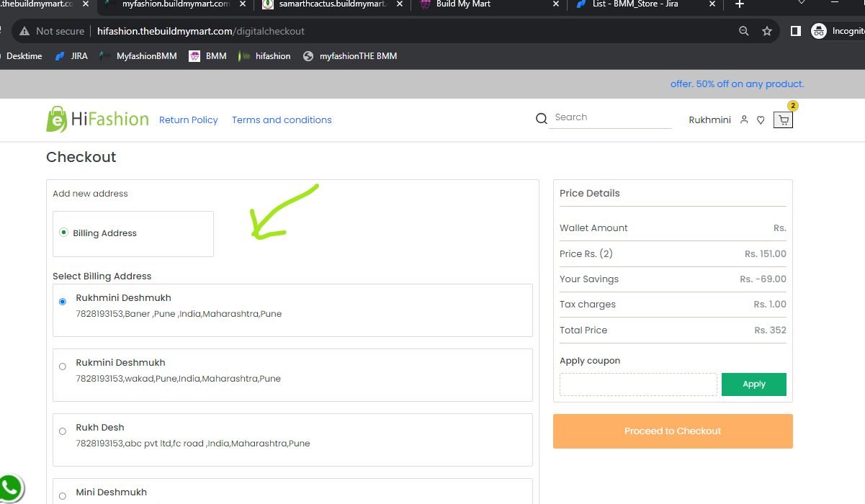Click the Wallet Amount label
Screen dimensions: 865x504
coord(593,228)
